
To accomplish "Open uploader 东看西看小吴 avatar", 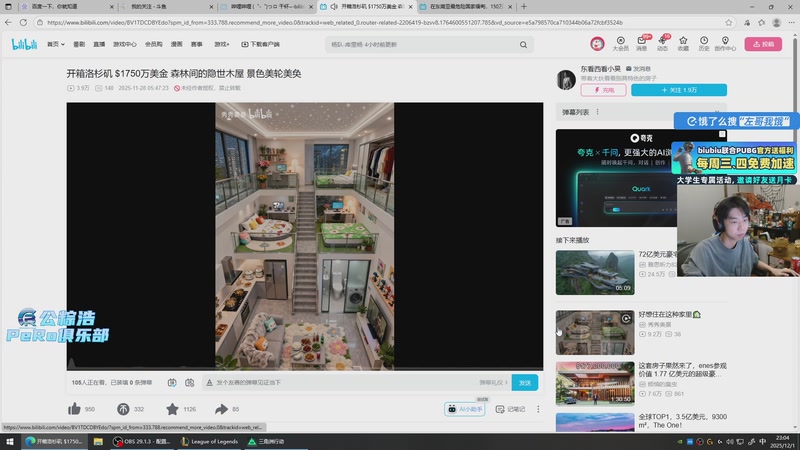I will coord(566,80).
